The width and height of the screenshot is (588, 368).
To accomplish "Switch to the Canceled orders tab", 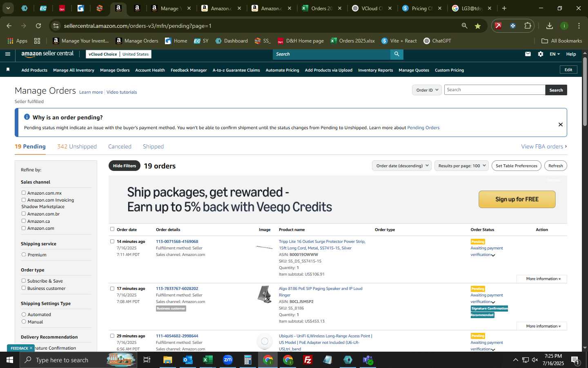I will point(120,146).
